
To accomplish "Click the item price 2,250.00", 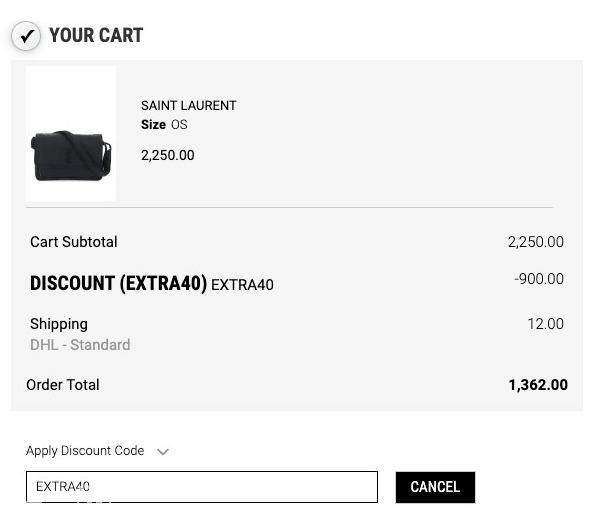I will 168,155.
